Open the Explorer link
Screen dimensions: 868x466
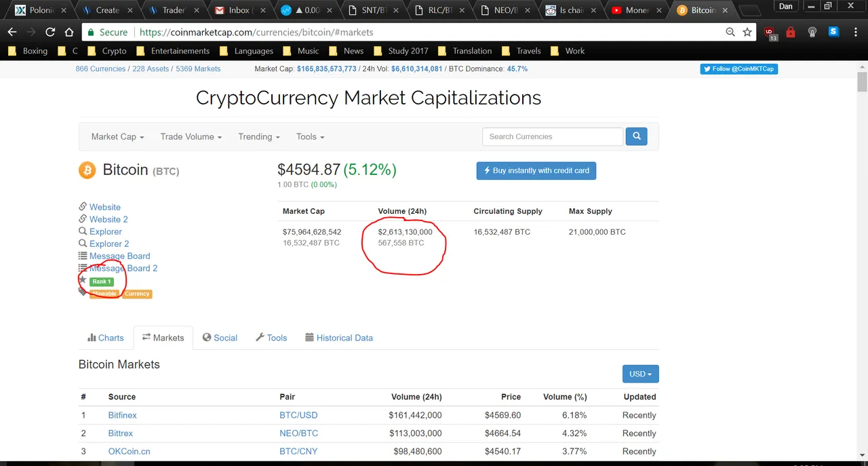pyautogui.click(x=106, y=231)
